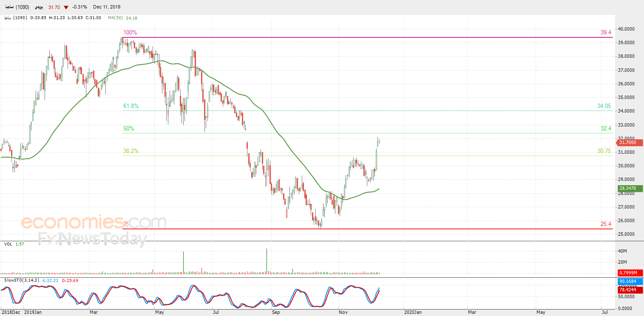644x316 pixels.
Task: Click the tallest volume spike bar
Action: 267,261
